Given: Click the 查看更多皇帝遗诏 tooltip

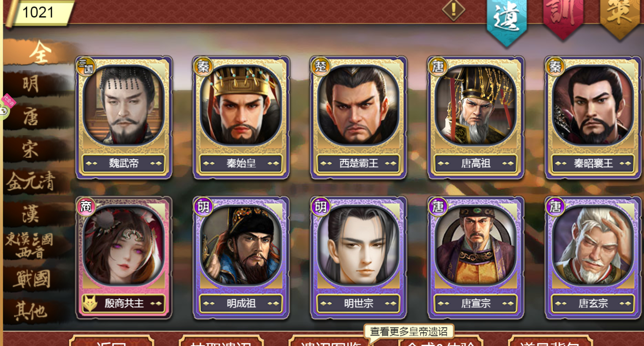Looking at the screenshot, I should [x=409, y=332].
